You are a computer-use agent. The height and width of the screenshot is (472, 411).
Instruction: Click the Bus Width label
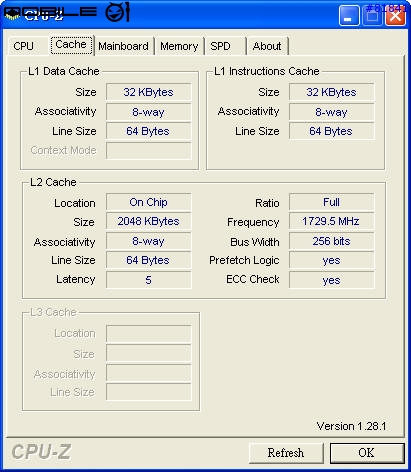(255, 242)
